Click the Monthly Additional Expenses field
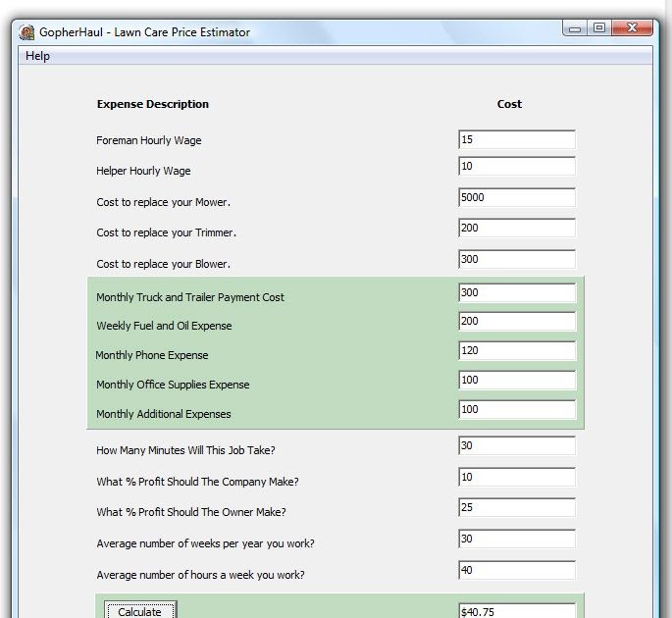This screenshot has width=672, height=618. pos(517,409)
